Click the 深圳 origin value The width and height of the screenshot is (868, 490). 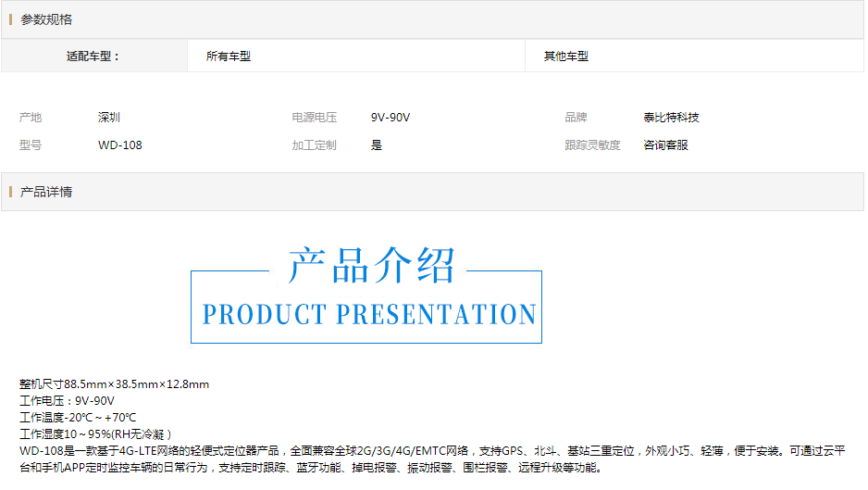click(109, 117)
